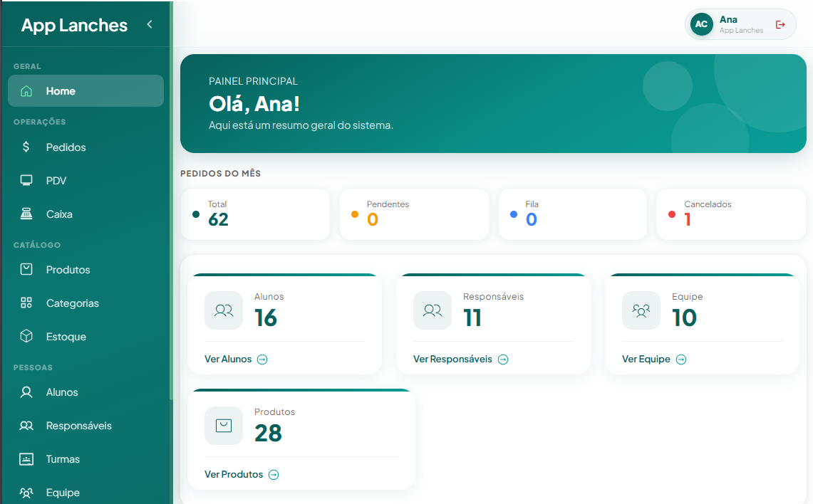Open the Ver Produtos link
This screenshot has width=813, height=504.
tap(242, 475)
